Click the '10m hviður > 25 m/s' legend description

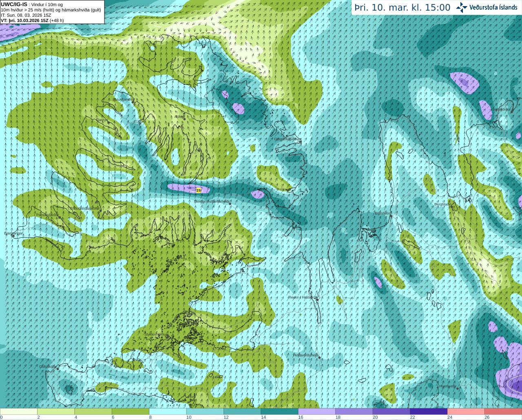[51, 10]
